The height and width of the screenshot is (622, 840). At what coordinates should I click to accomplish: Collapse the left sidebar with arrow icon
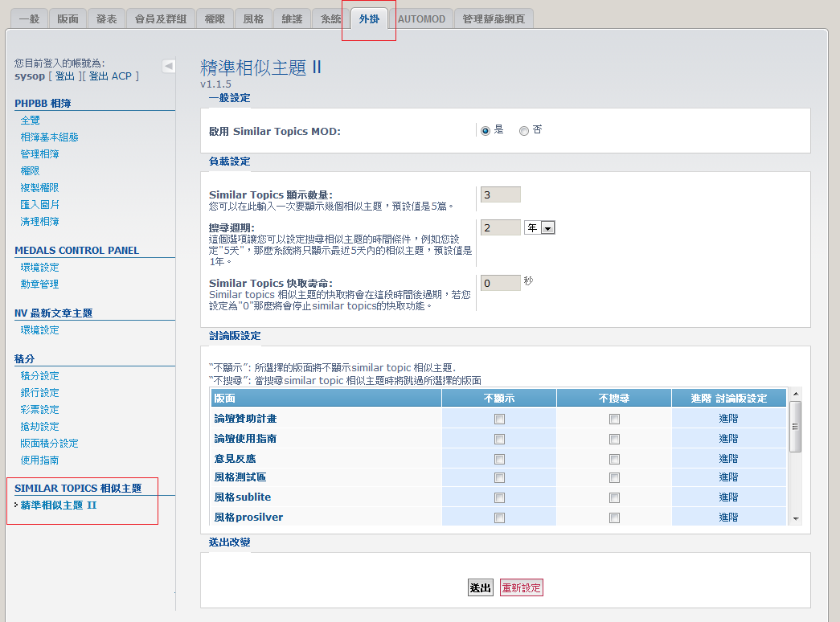click(x=169, y=66)
